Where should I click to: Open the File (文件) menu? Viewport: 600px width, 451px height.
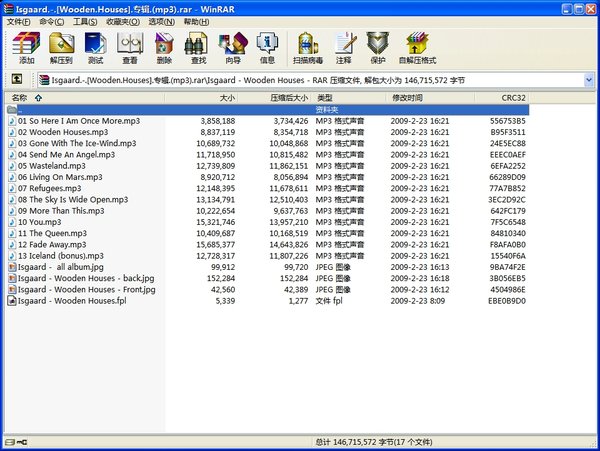tap(18, 22)
